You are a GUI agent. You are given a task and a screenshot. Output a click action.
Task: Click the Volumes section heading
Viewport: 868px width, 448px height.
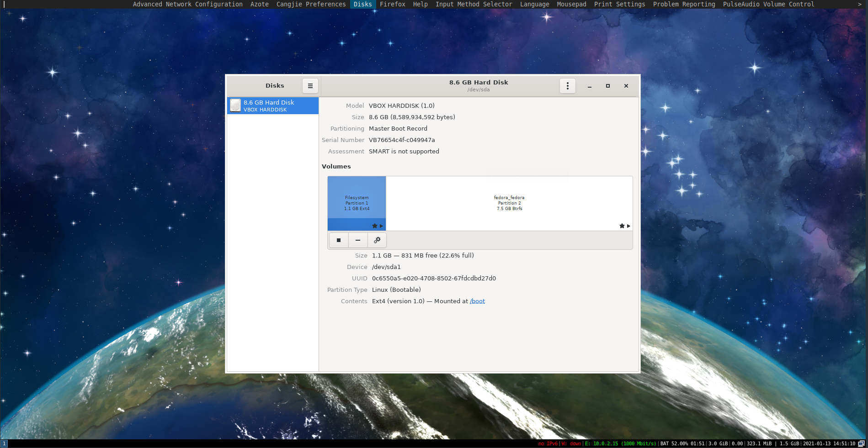(336, 166)
